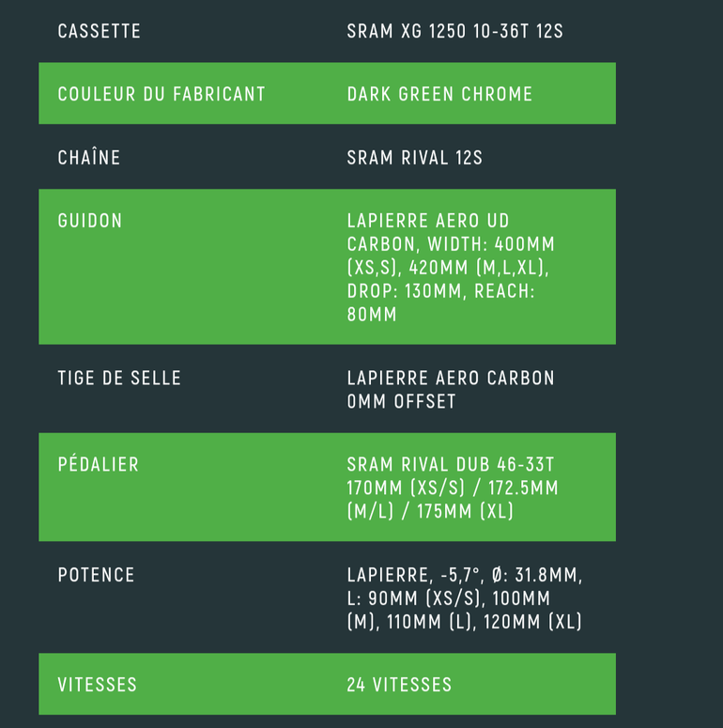
Task: Click the 175MM (XL) crank length text
Action: [465, 512]
